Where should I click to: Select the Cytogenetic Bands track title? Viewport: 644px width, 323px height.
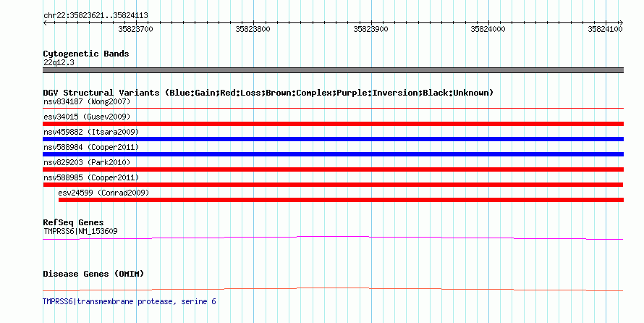coord(86,54)
